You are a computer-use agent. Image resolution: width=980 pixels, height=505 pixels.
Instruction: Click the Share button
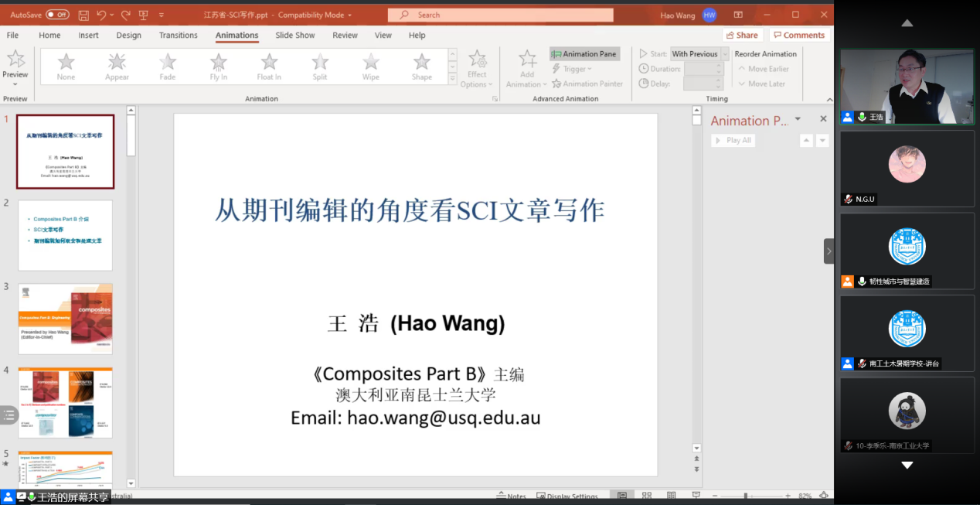click(742, 35)
